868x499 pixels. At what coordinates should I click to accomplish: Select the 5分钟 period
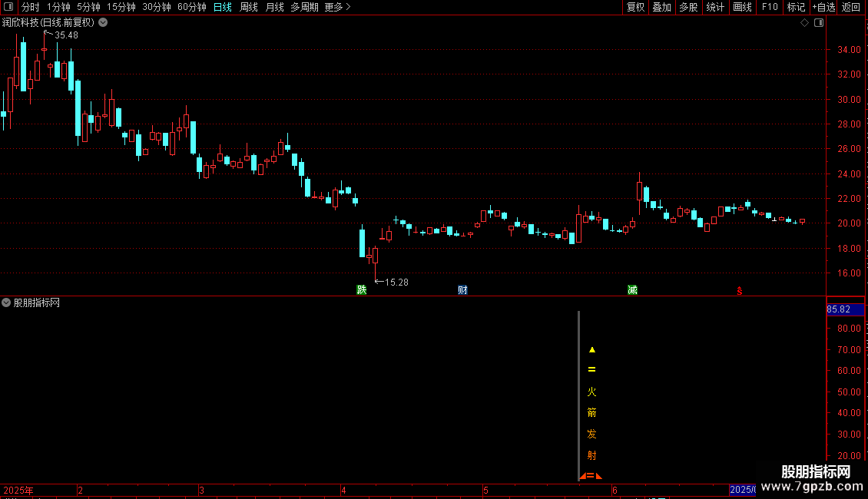coord(88,7)
